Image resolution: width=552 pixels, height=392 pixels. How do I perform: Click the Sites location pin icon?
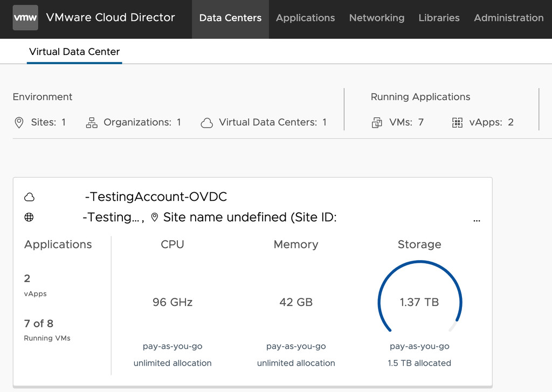point(18,122)
